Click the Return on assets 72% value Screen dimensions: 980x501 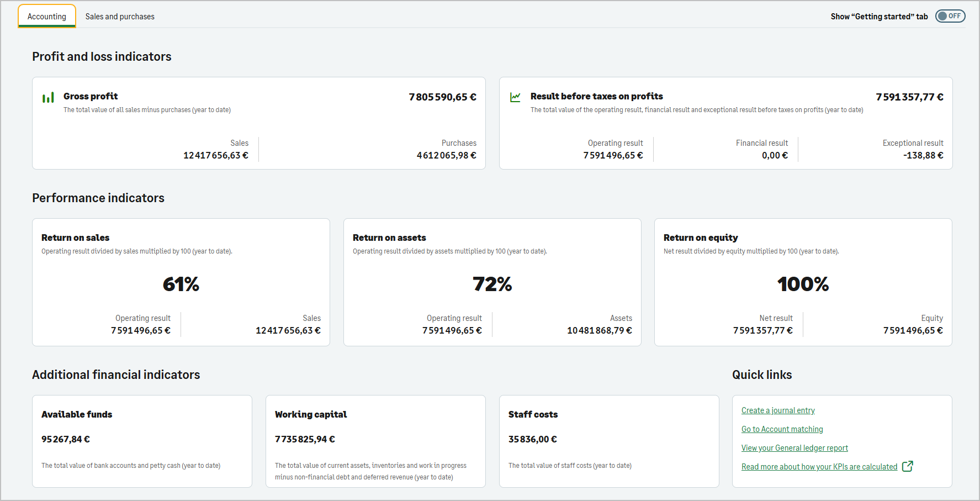492,284
